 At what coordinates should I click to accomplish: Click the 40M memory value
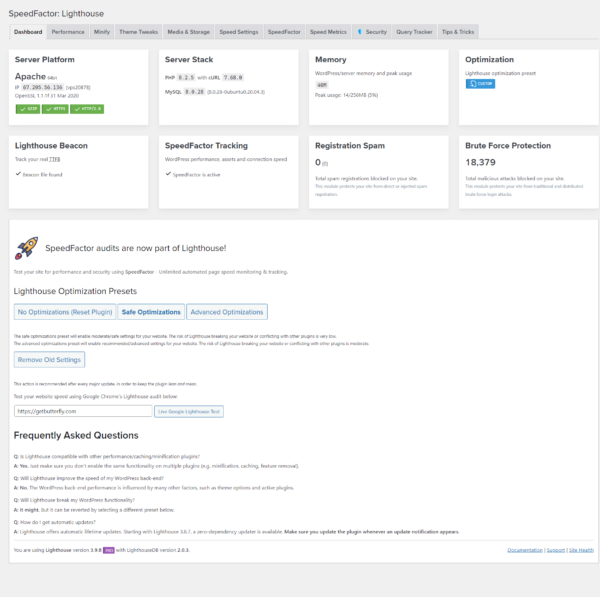pos(322,85)
